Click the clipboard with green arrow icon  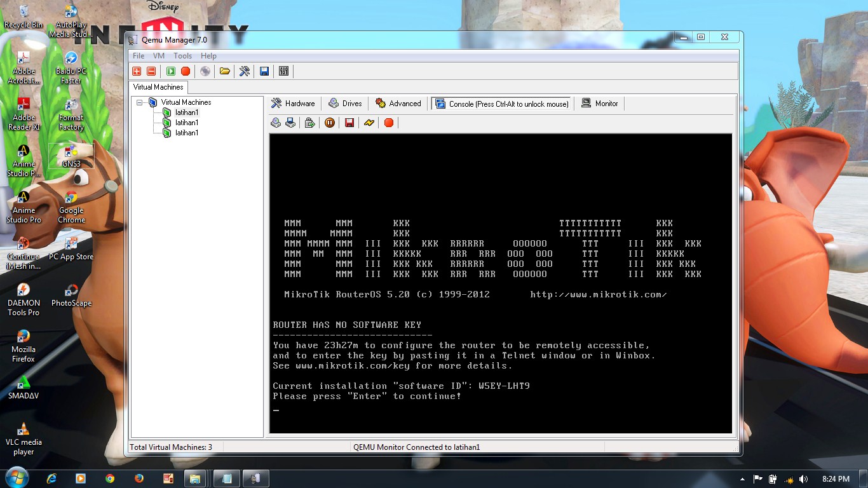[x=309, y=123]
